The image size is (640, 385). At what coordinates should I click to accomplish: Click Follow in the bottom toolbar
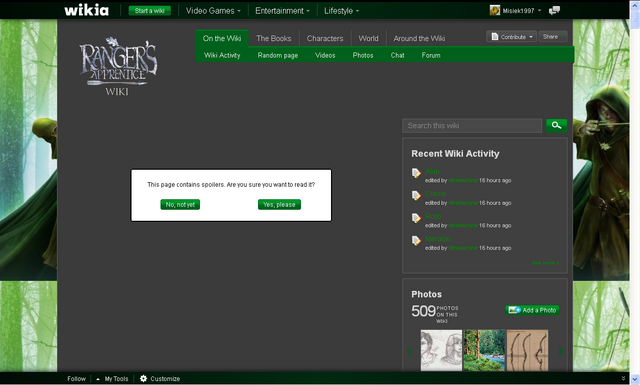click(76, 378)
